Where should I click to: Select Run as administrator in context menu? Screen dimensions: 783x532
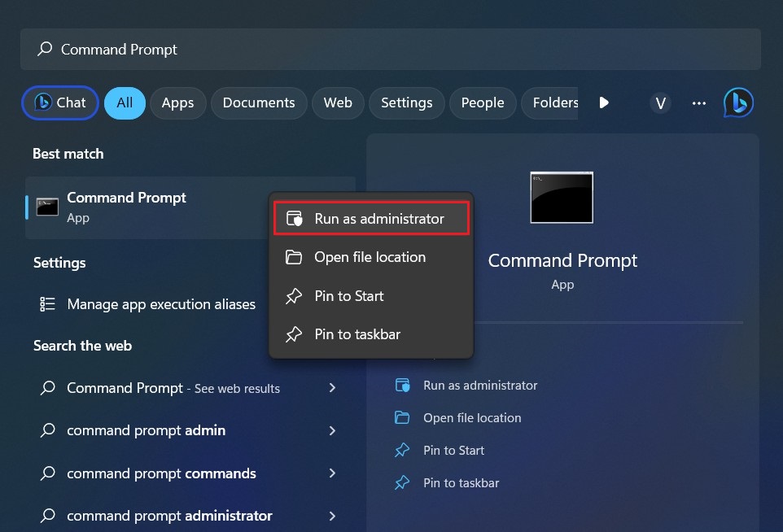pos(371,219)
